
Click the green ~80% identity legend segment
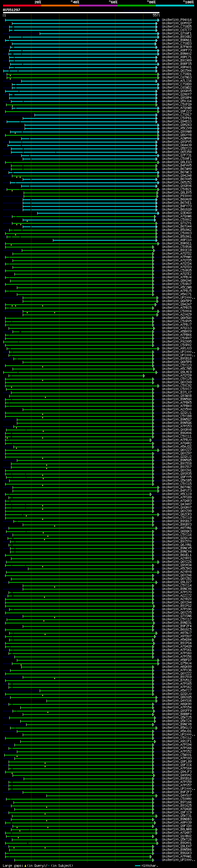[x=137, y=6]
